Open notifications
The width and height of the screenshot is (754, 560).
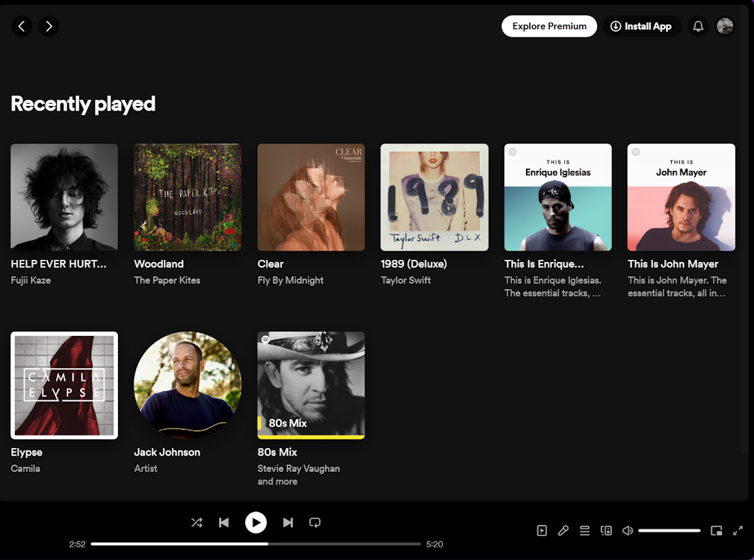point(697,26)
